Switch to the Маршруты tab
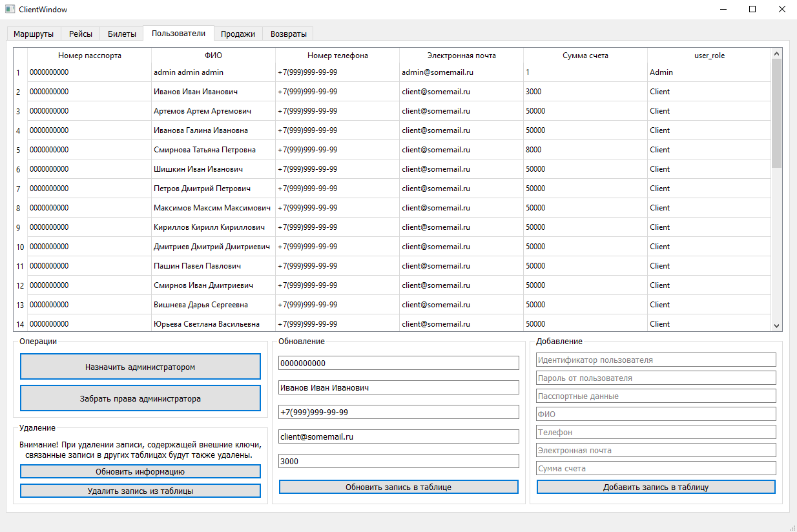 34,34
